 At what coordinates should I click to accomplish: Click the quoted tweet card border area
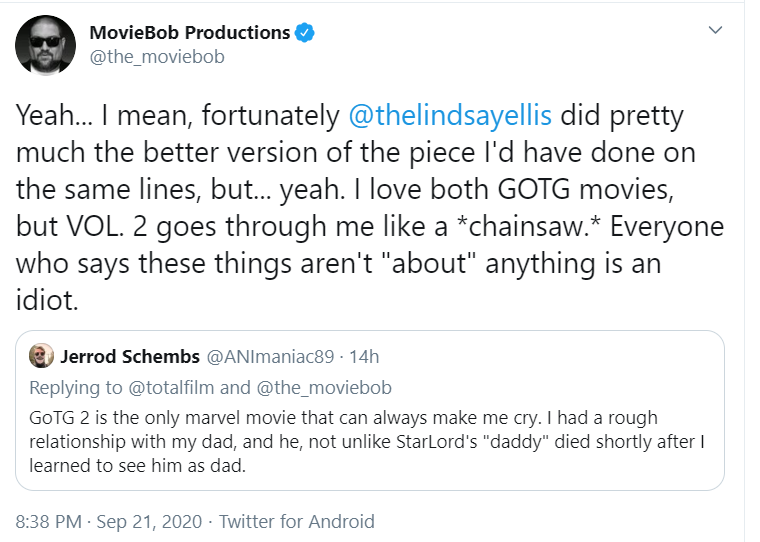370,410
